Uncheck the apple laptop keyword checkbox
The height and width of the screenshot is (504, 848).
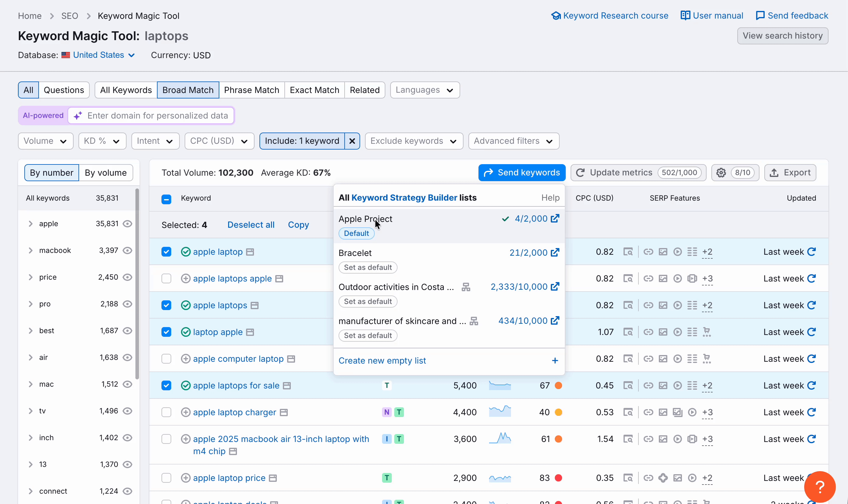pyautogui.click(x=166, y=252)
